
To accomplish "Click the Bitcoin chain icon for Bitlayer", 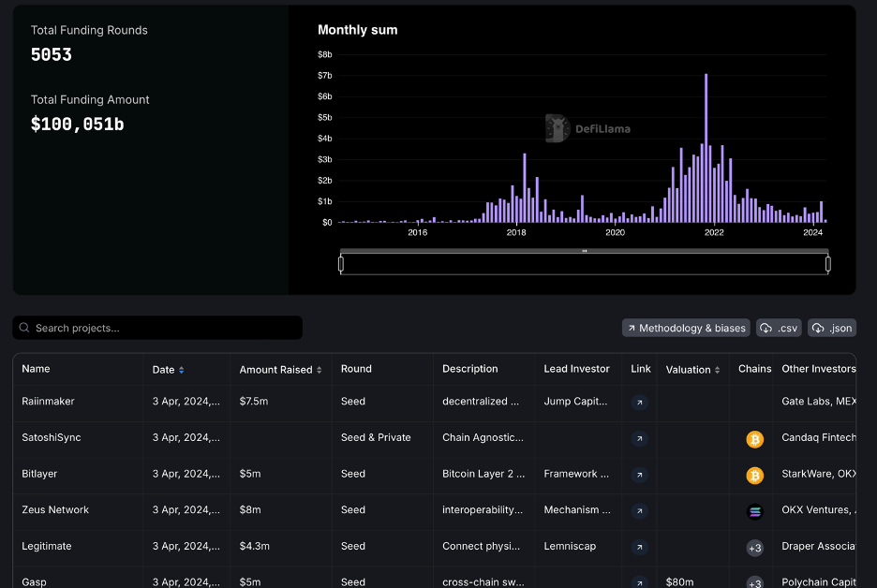I will coord(754,476).
